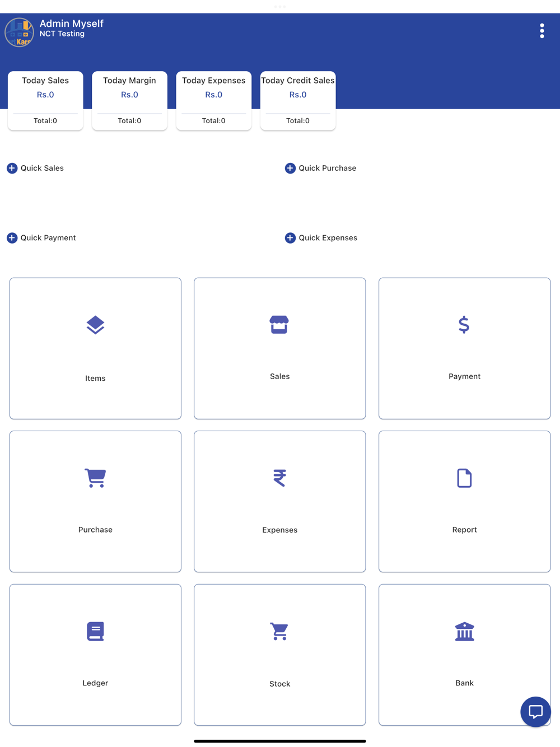560x747 pixels.
Task: Open the Items tile label
Action: point(95,379)
